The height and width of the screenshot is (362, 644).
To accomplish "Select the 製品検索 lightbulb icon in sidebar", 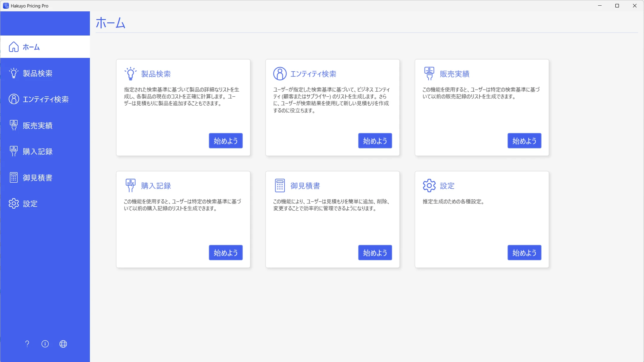I will tap(13, 73).
